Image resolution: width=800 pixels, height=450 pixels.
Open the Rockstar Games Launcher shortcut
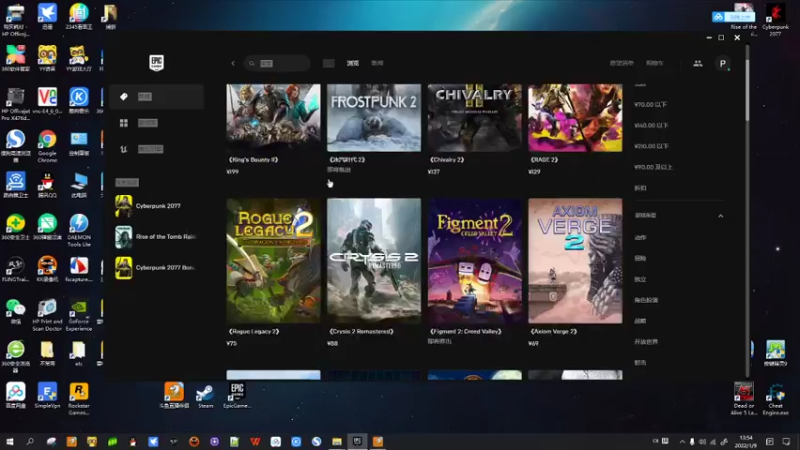tap(79, 399)
